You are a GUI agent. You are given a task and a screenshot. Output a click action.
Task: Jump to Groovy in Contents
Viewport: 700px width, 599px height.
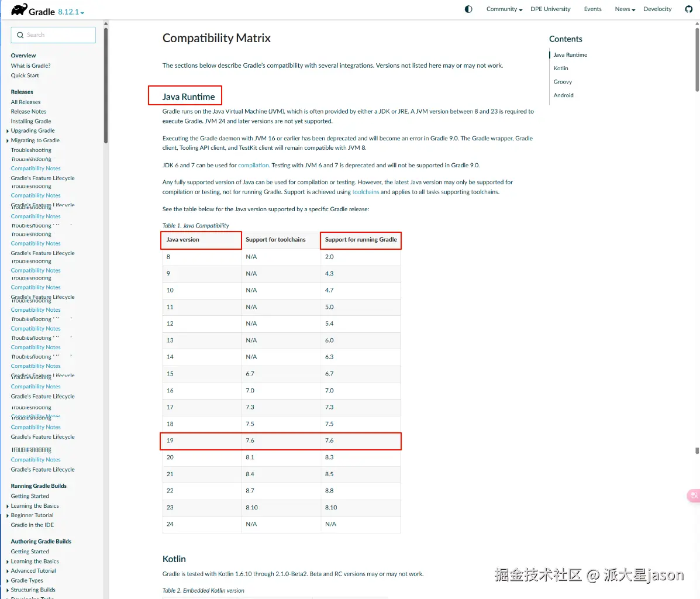(x=563, y=81)
